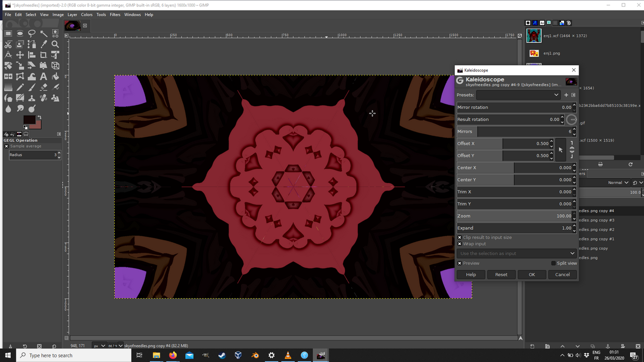Image resolution: width=644 pixels, height=362 pixels.
Task: Pick the Text tool
Action: pyautogui.click(x=44, y=76)
